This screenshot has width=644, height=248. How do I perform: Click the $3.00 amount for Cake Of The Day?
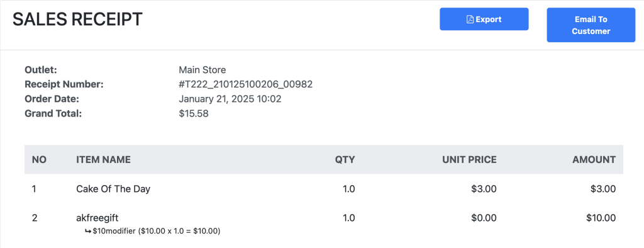[x=603, y=189]
